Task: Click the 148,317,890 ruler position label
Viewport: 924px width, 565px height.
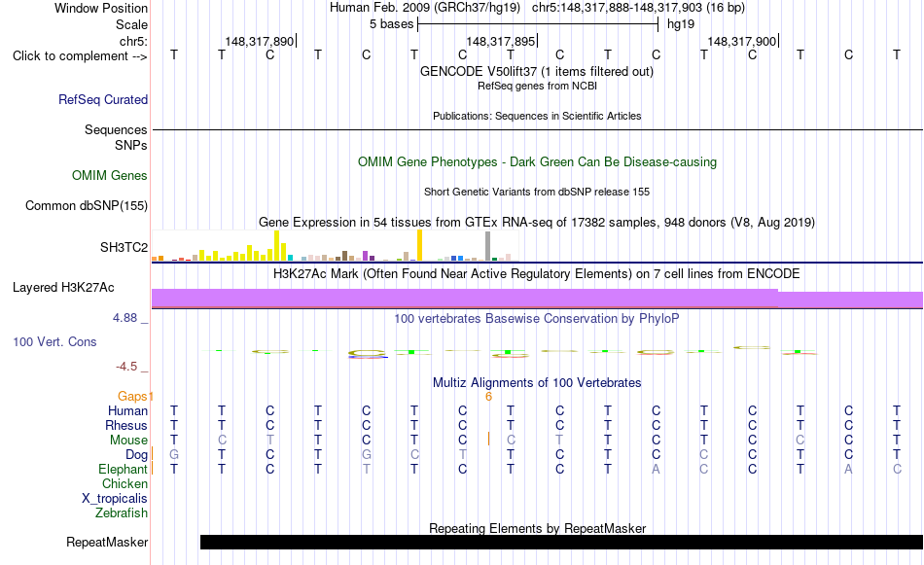Action: click(260, 41)
